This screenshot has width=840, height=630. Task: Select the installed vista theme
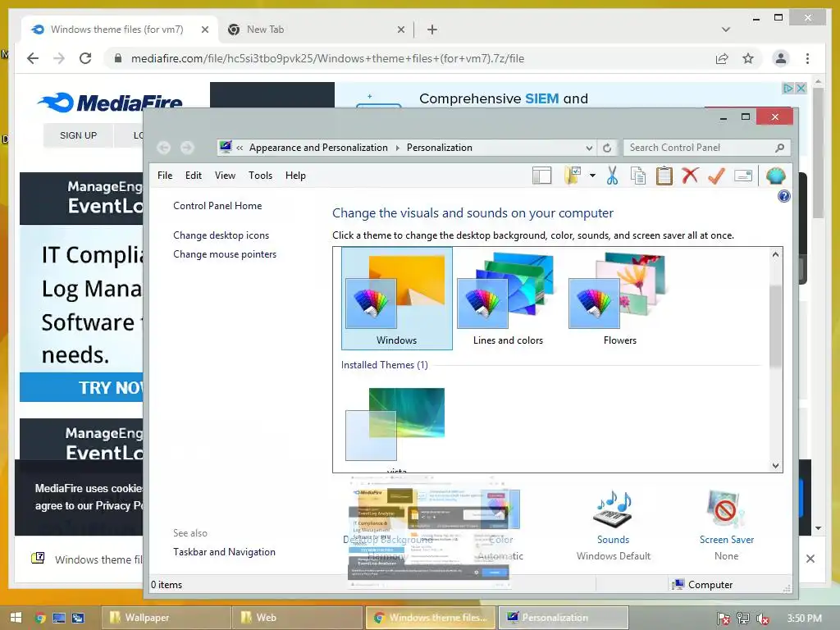(396, 428)
